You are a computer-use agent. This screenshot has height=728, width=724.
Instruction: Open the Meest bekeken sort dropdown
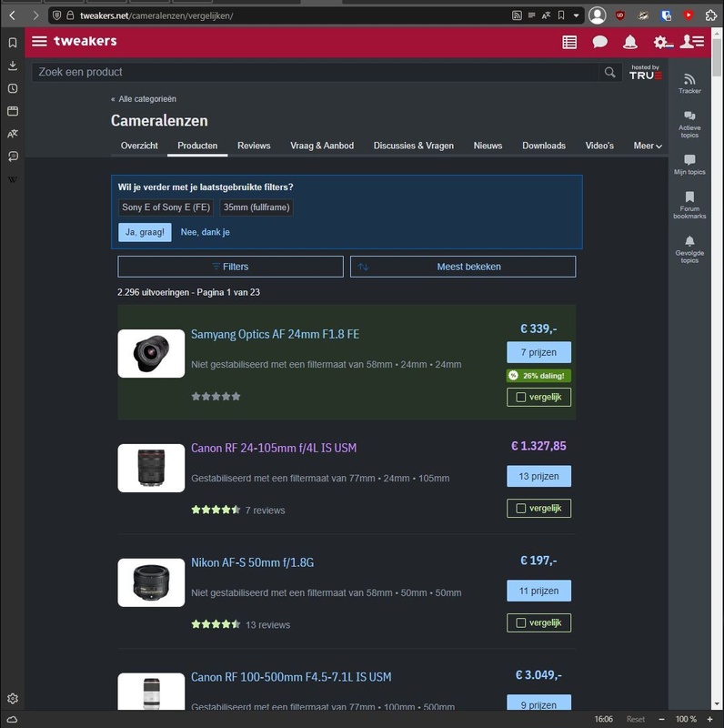click(463, 267)
